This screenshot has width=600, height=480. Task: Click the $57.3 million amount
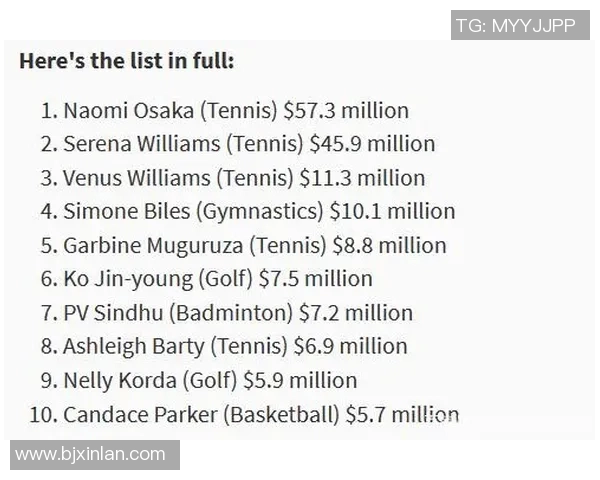point(346,111)
